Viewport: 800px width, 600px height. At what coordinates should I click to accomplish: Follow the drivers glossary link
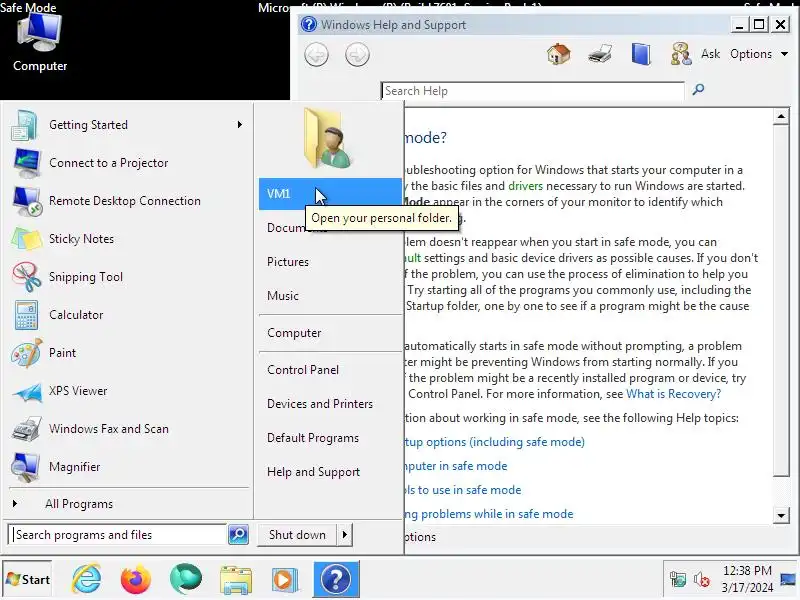525,186
